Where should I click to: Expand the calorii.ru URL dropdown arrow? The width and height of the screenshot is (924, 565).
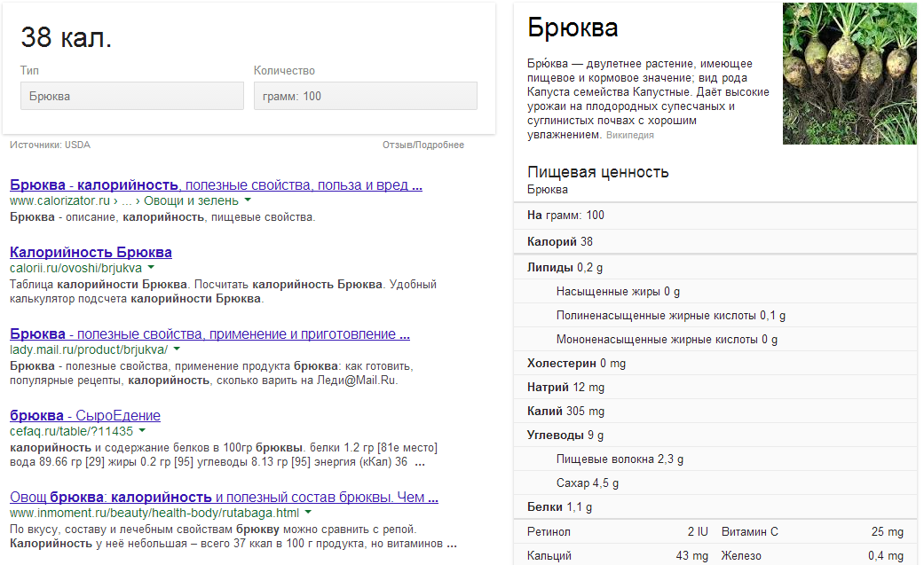tap(151, 268)
